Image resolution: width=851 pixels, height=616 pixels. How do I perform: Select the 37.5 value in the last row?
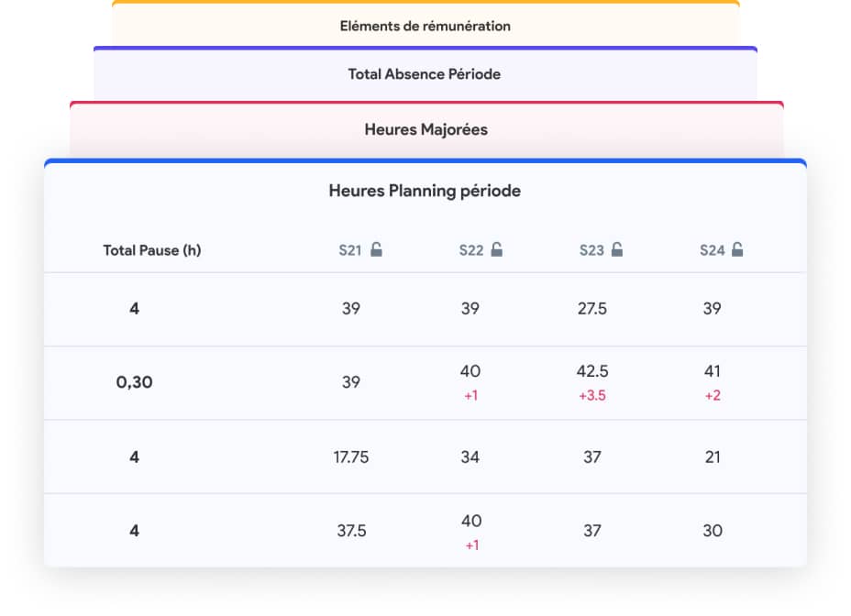click(352, 530)
